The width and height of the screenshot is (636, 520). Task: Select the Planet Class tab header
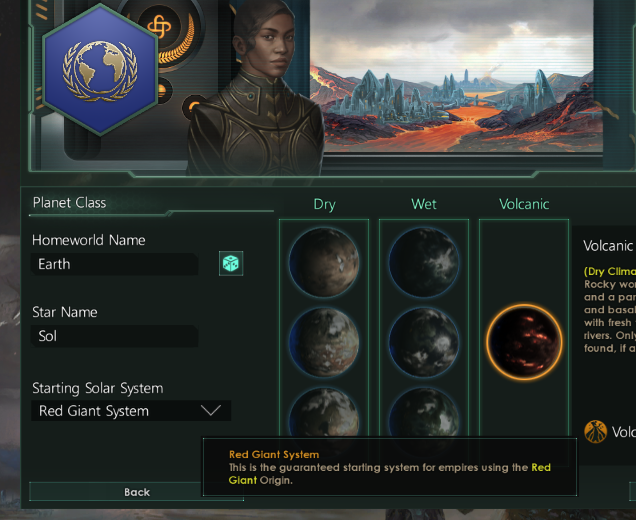[69, 202]
